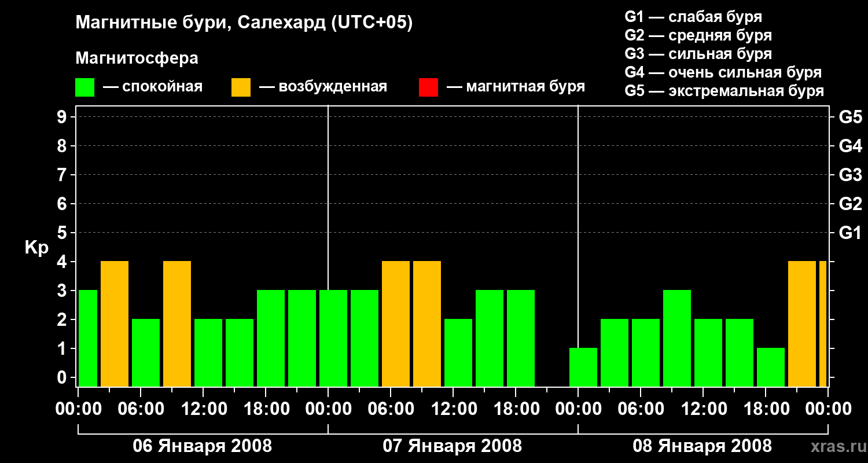
Task: Click the green 12:00–15:00 bar on 07 Января
Action: pos(458,352)
